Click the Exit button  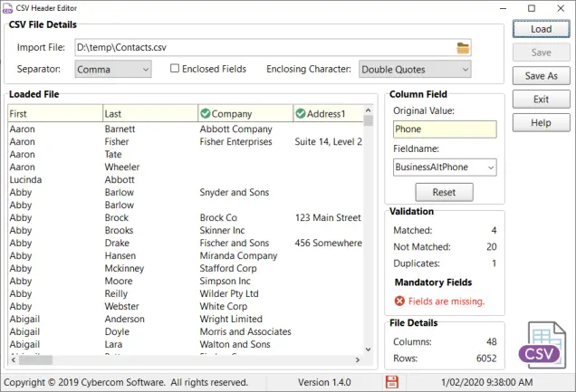541,100
